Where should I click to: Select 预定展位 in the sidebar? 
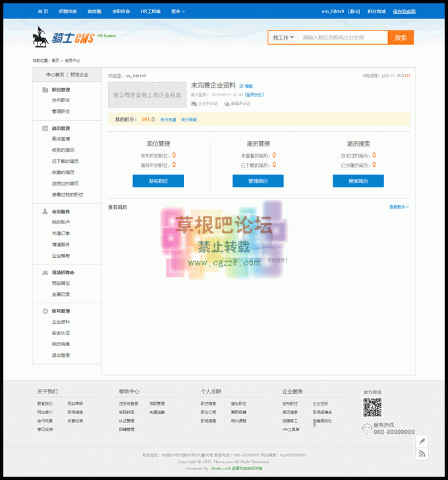point(61,283)
